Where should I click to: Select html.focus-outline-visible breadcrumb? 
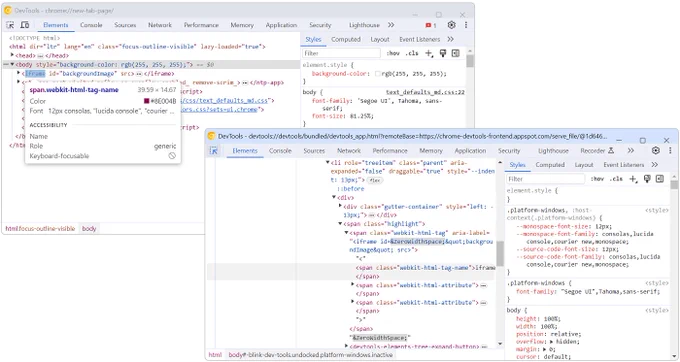[40, 228]
